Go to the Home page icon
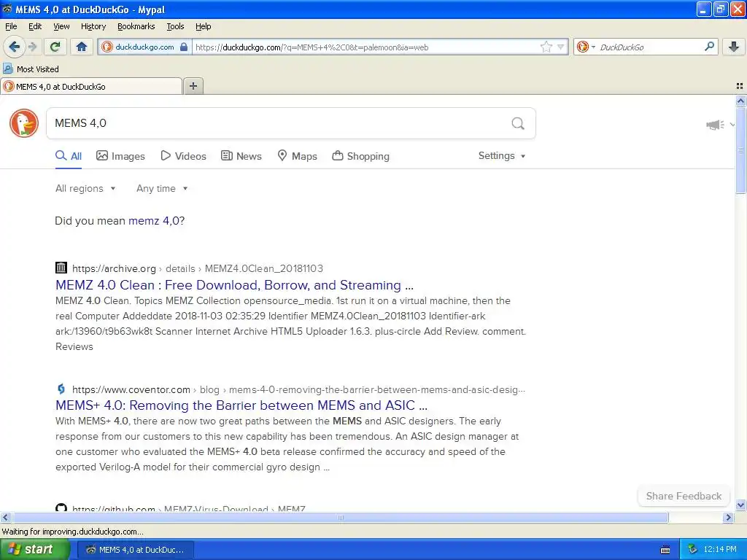This screenshot has width=747, height=560. (82, 47)
